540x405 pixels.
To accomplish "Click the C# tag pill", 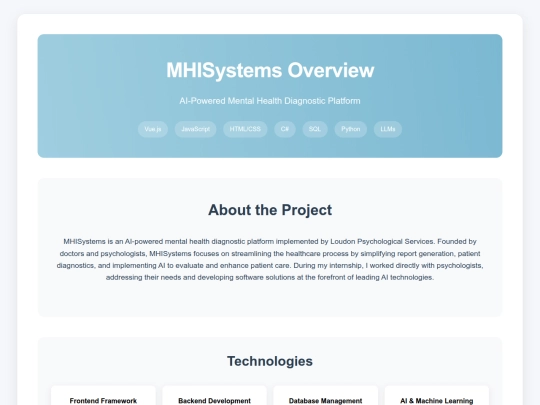I will coord(285,129).
